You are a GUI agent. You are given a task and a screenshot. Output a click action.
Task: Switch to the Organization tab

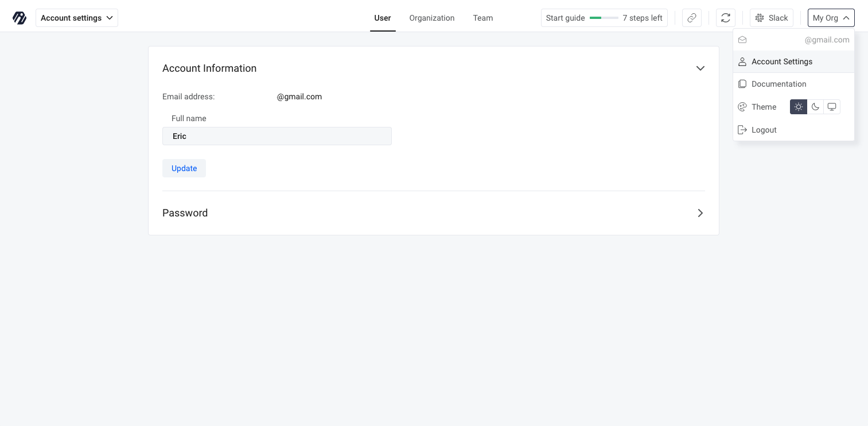pyautogui.click(x=432, y=18)
